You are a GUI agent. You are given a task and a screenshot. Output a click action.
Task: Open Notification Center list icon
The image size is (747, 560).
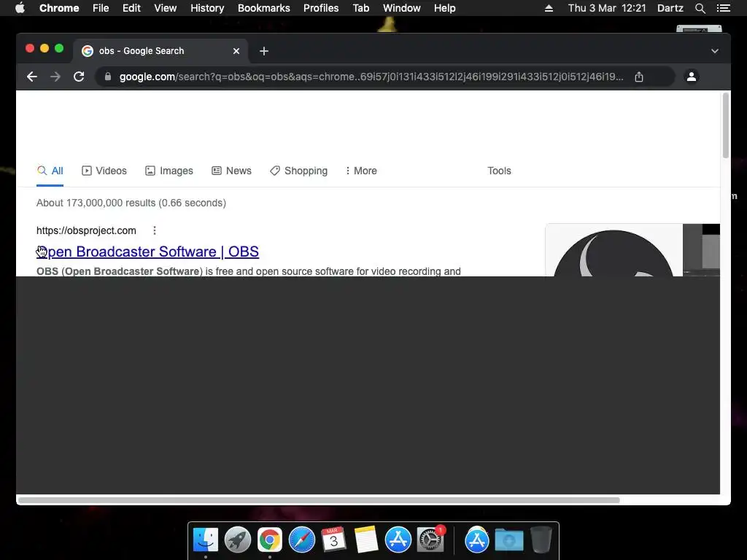(x=723, y=8)
